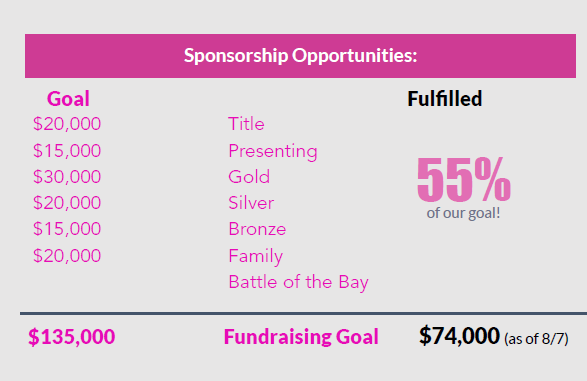
Task: Choose the Silver sponsorship level
Action: tap(251, 203)
